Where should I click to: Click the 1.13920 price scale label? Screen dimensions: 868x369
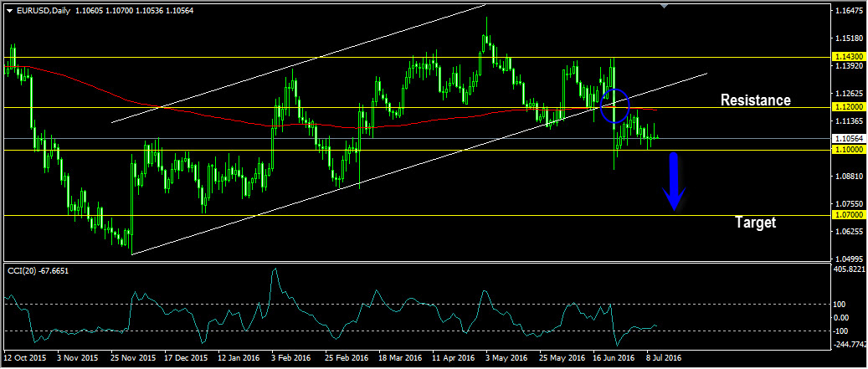point(850,66)
